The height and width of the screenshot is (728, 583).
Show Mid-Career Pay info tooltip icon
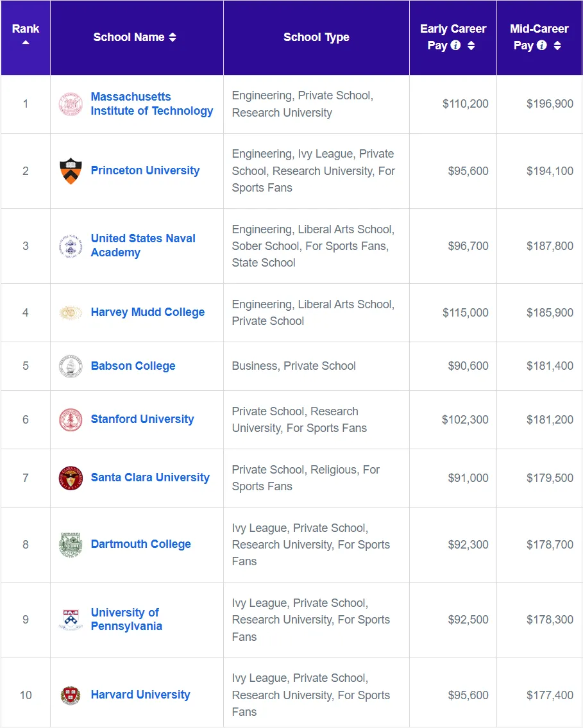pos(542,45)
